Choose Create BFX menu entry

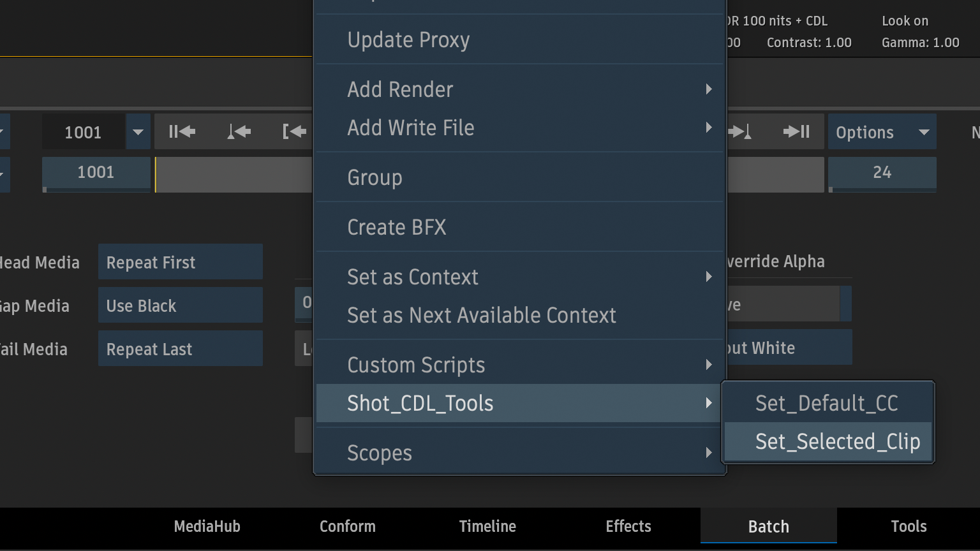click(397, 227)
